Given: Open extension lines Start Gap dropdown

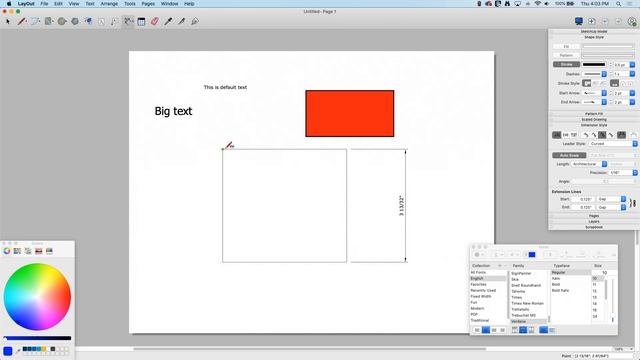Looking at the screenshot, I should pyautogui.click(x=611, y=199).
